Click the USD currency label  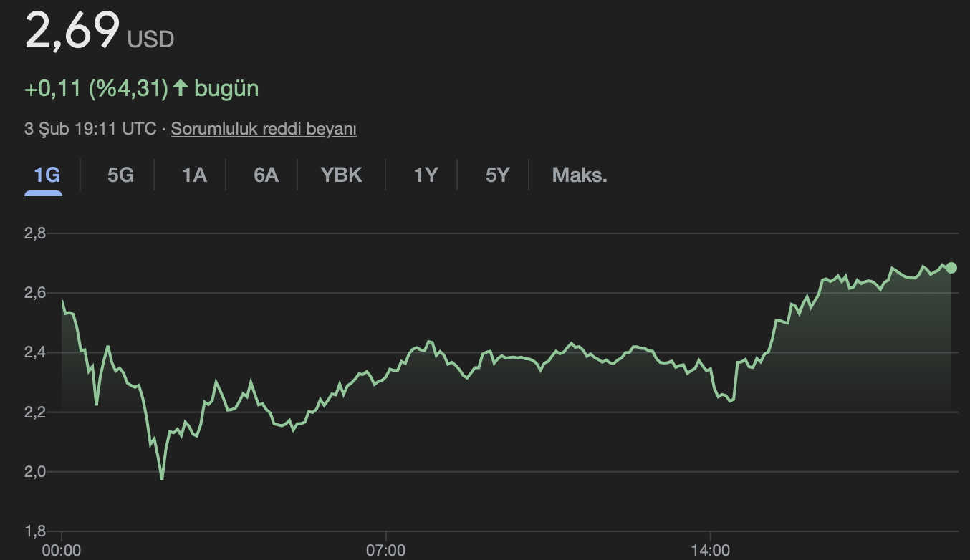[150, 39]
